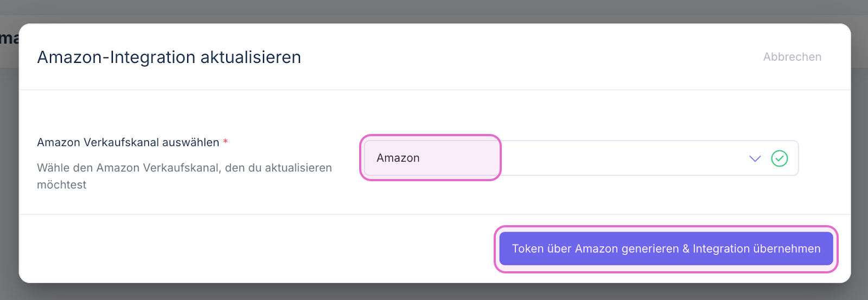Click the red required asterisk
Screen dimensions: 868x300
pos(226,142)
